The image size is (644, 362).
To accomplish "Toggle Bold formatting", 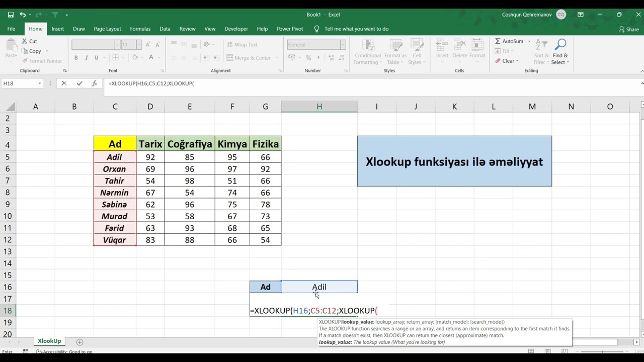I will pos(76,58).
